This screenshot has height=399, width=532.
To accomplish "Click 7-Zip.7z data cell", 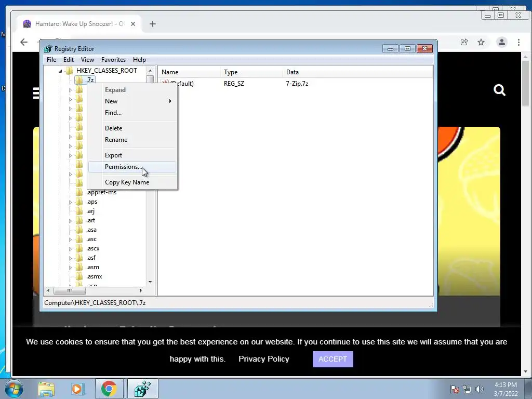I will click(x=297, y=84).
